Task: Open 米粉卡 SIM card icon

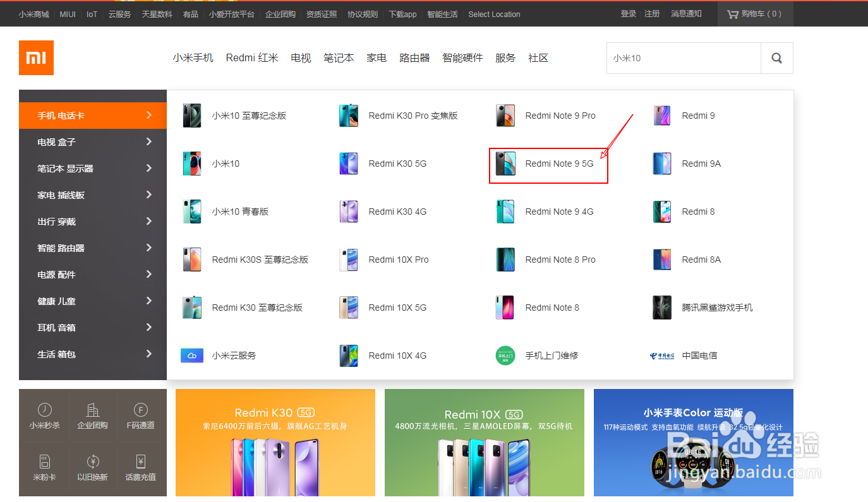Action: 44,462
